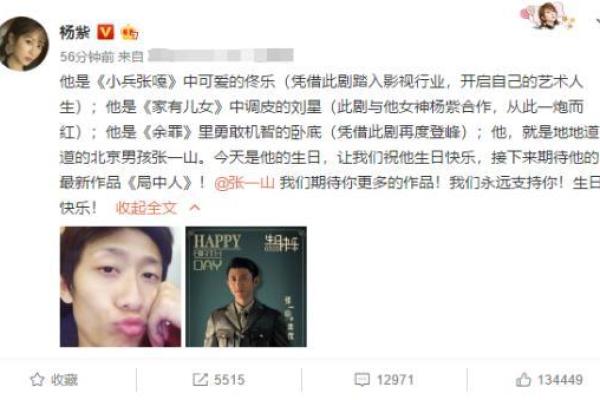Click the username 杨紫
Viewport: 600px width, 400px height.
click(x=75, y=33)
